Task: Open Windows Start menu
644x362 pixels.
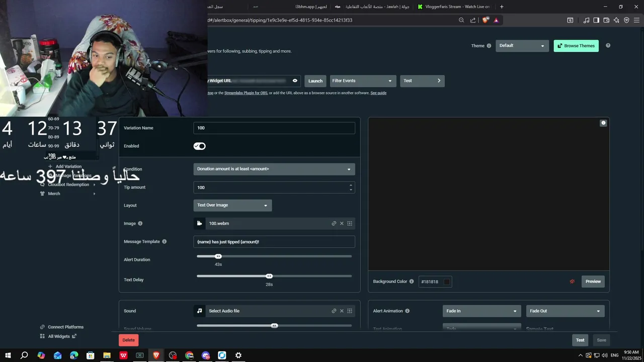Action: (8, 355)
